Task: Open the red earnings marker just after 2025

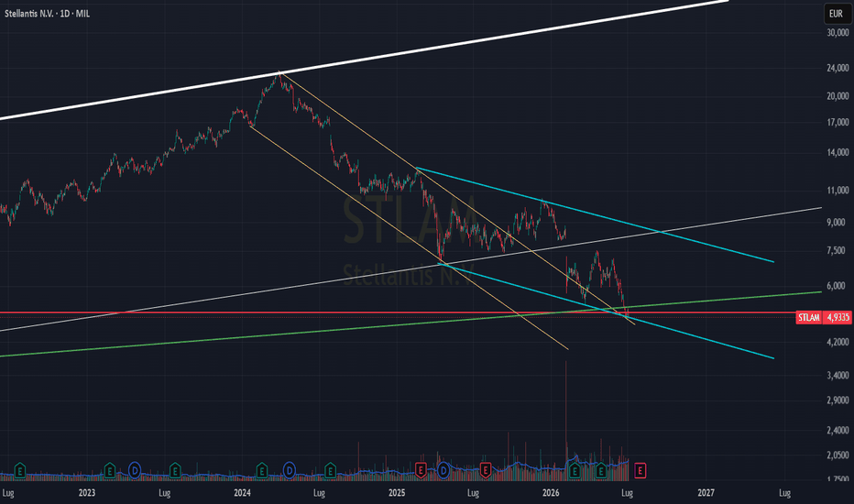Action: pos(420,470)
